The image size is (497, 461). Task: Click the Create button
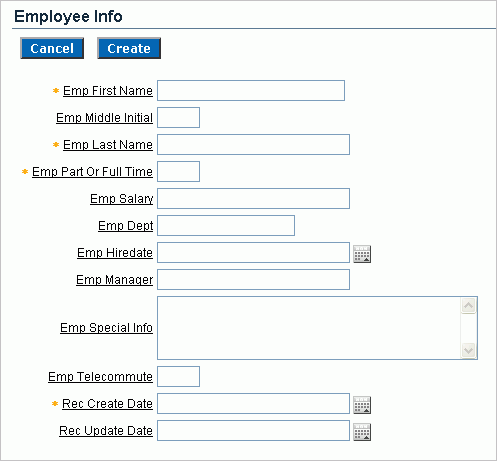click(129, 48)
